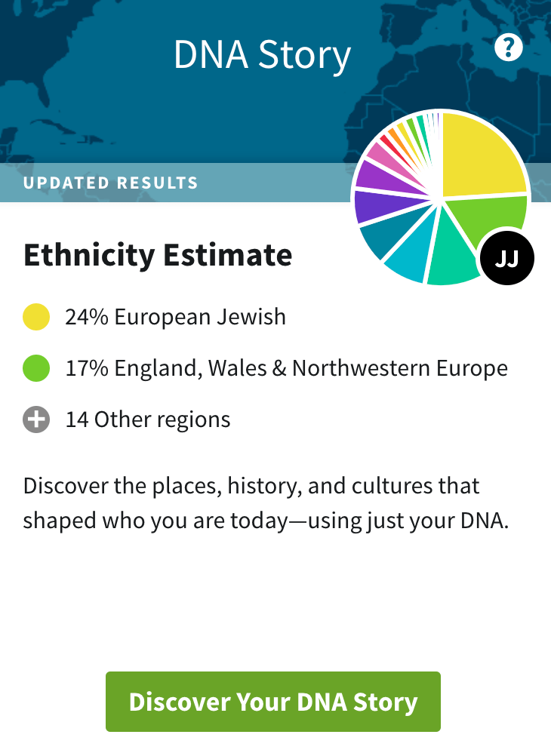
Task: Click the JJ profile avatar badge
Action: (x=506, y=259)
